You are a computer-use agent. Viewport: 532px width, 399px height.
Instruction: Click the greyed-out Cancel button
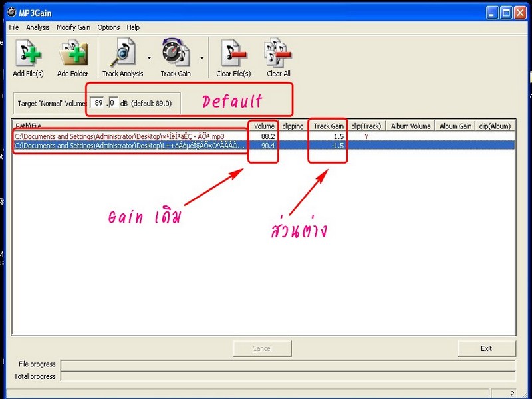pos(262,348)
